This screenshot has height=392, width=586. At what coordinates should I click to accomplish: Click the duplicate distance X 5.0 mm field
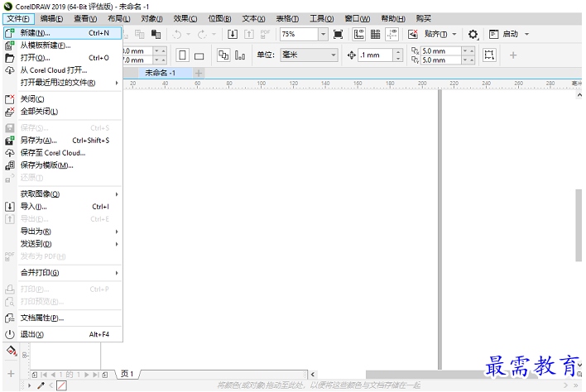click(x=440, y=50)
